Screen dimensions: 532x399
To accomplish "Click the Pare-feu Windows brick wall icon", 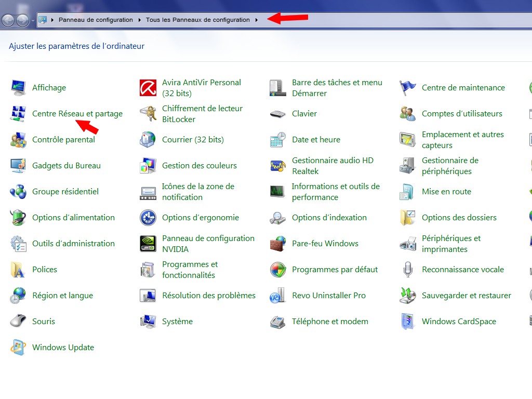I will point(278,244).
